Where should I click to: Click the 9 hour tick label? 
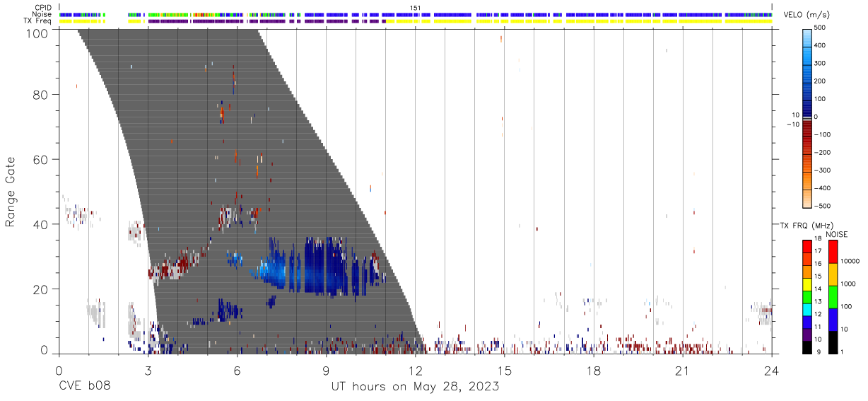point(327,371)
